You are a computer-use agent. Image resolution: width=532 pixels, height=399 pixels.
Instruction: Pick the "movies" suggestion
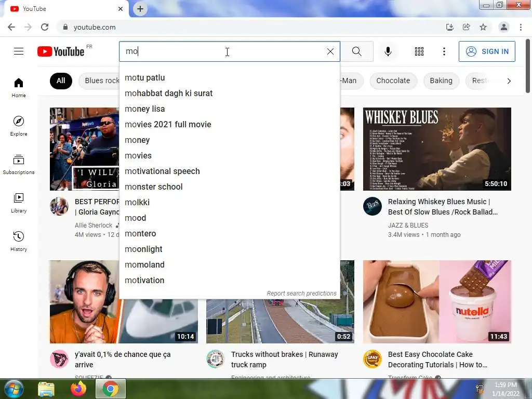(229, 156)
